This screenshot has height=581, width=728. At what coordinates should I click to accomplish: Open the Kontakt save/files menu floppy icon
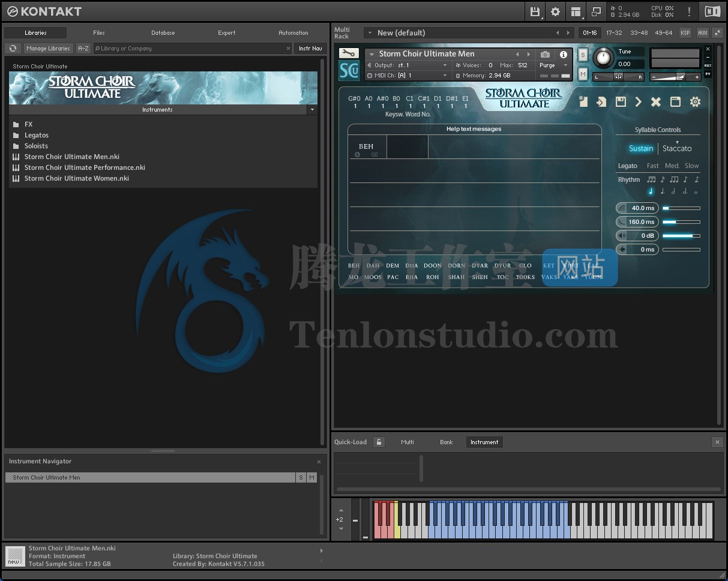coord(535,11)
